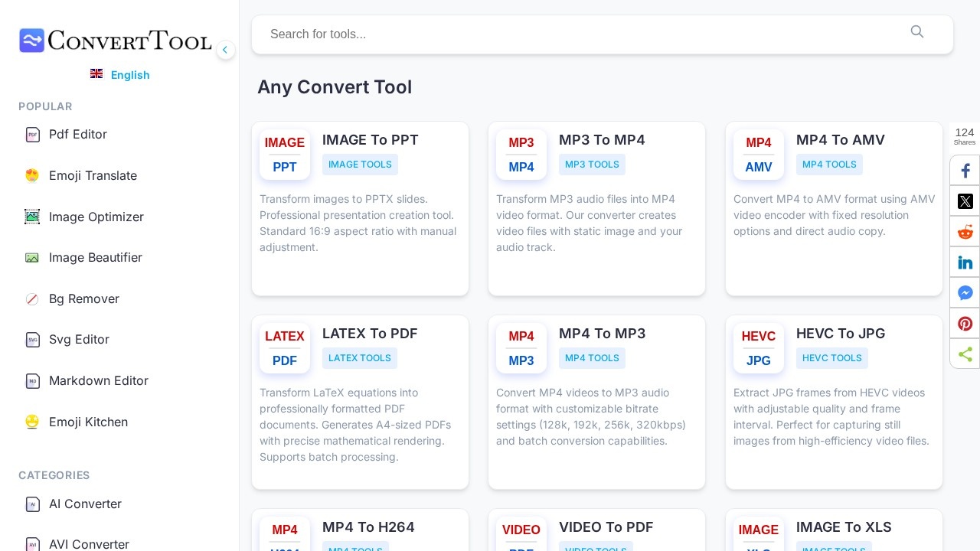This screenshot has width=980, height=551.
Task: Share the page on X (Twitter)
Action: click(965, 201)
